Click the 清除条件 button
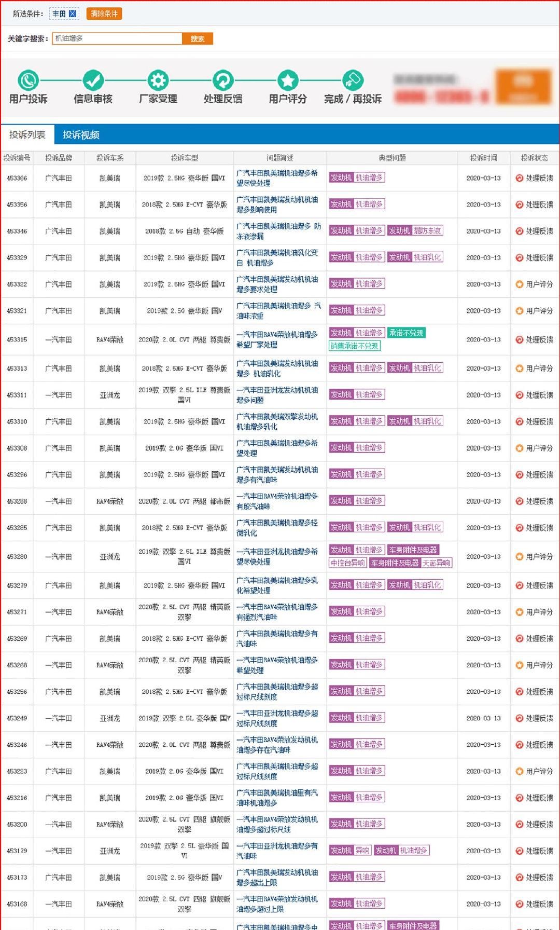The image size is (560, 930). pyautogui.click(x=104, y=14)
